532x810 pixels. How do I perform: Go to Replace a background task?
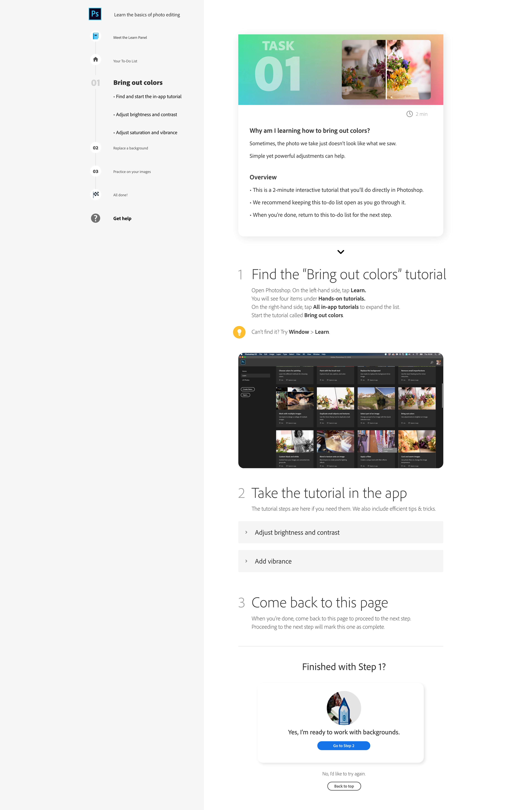point(131,148)
